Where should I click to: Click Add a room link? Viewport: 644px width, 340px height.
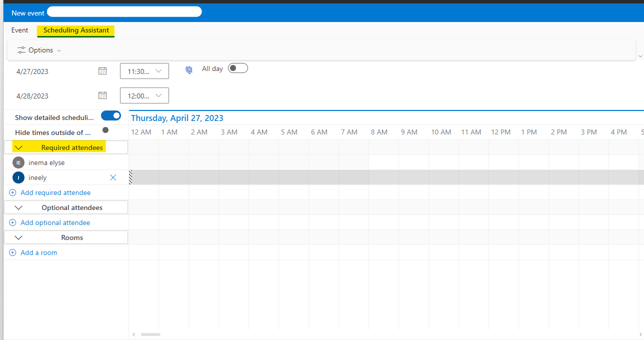point(39,252)
